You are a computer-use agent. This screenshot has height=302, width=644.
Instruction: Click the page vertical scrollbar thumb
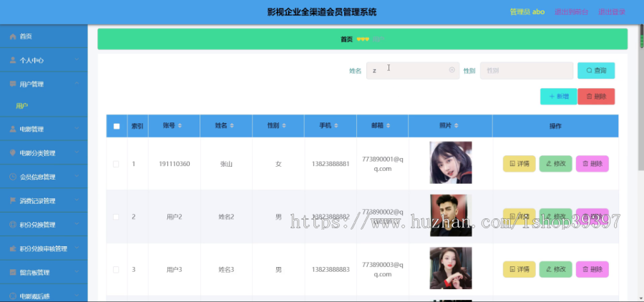coord(641,99)
